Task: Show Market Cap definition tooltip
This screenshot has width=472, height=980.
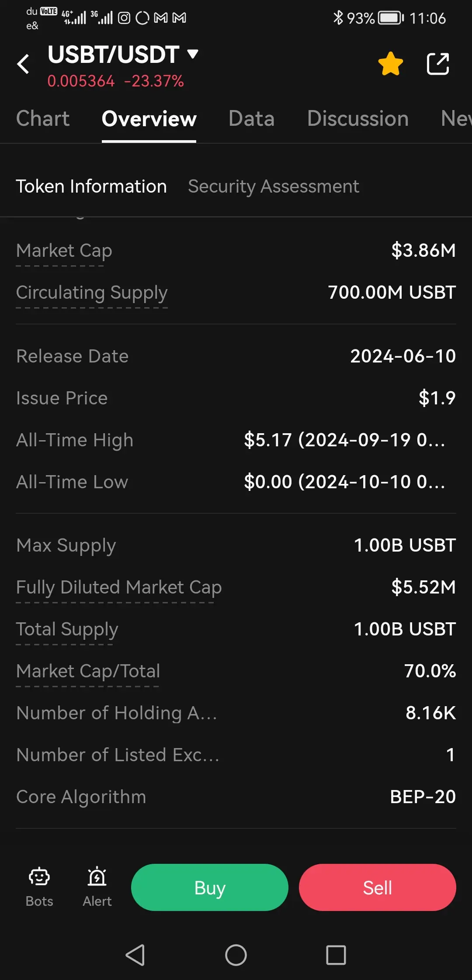Action: (x=64, y=251)
